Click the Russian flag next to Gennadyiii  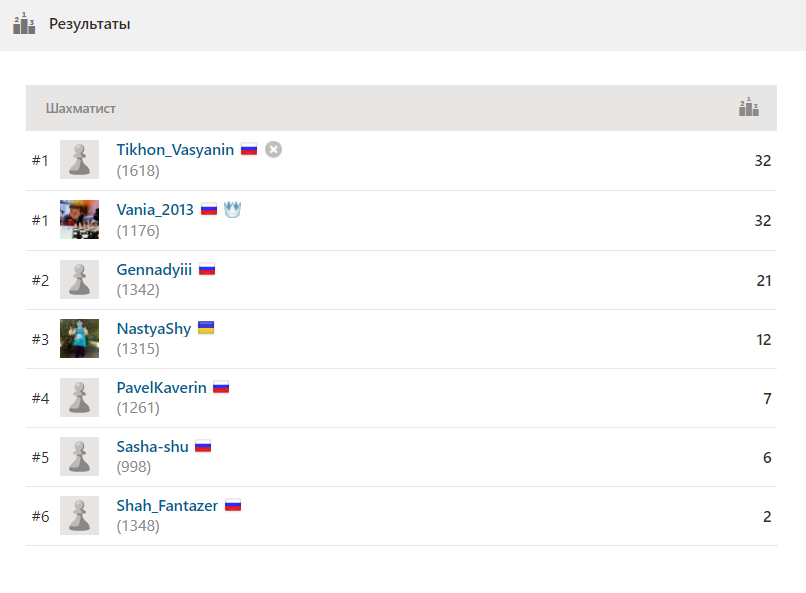207,269
